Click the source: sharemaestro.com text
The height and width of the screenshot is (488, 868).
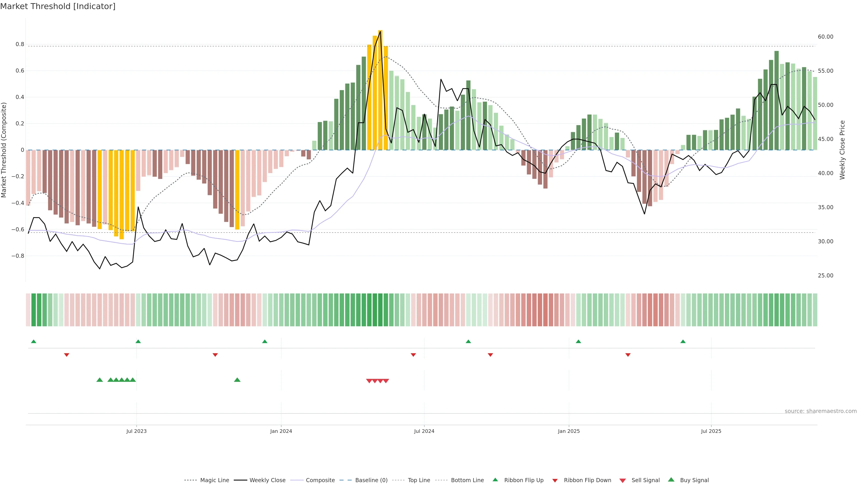pyautogui.click(x=821, y=411)
